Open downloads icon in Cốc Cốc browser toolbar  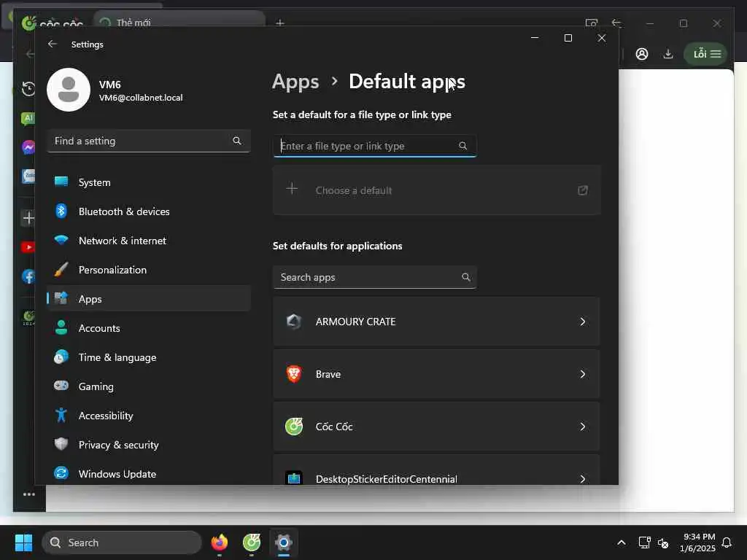click(x=668, y=54)
